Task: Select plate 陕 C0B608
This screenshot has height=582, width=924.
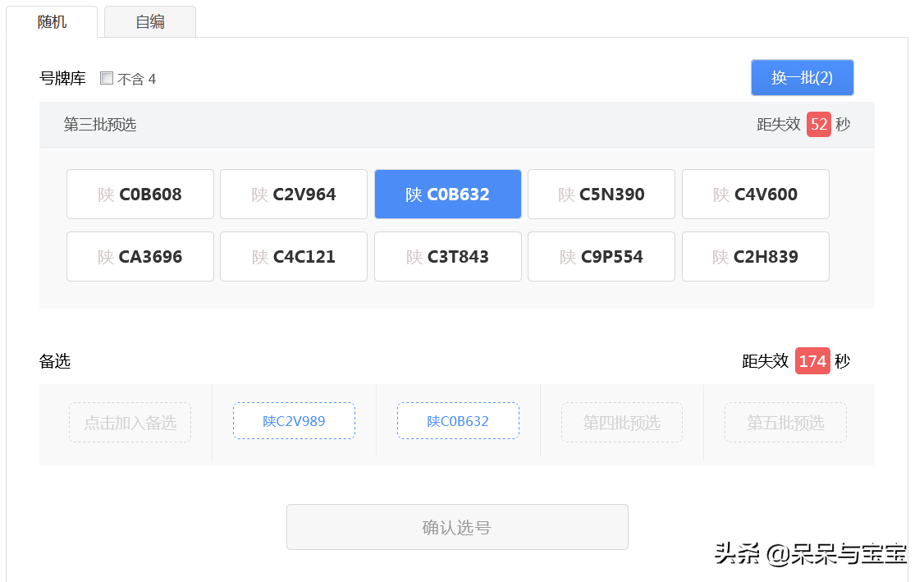Action: point(140,194)
